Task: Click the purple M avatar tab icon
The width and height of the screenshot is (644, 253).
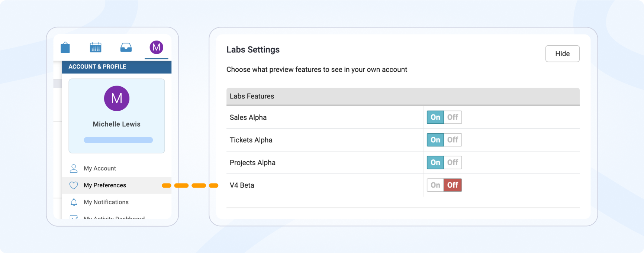Action: 156,48
